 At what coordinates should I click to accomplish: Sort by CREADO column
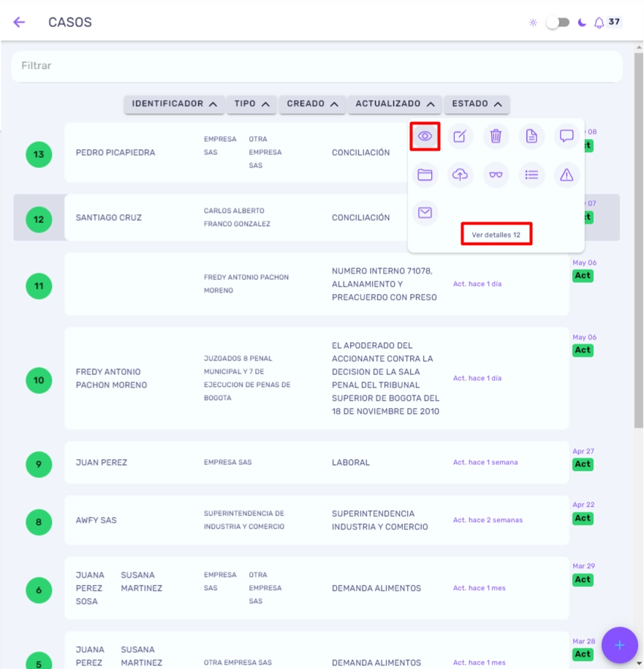(x=312, y=104)
